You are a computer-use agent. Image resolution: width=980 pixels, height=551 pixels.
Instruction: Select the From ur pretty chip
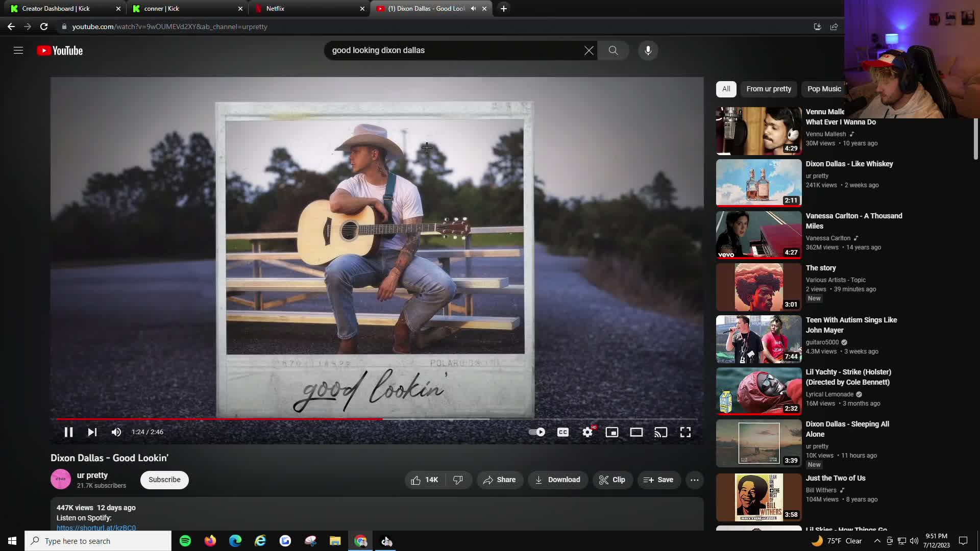click(x=769, y=89)
